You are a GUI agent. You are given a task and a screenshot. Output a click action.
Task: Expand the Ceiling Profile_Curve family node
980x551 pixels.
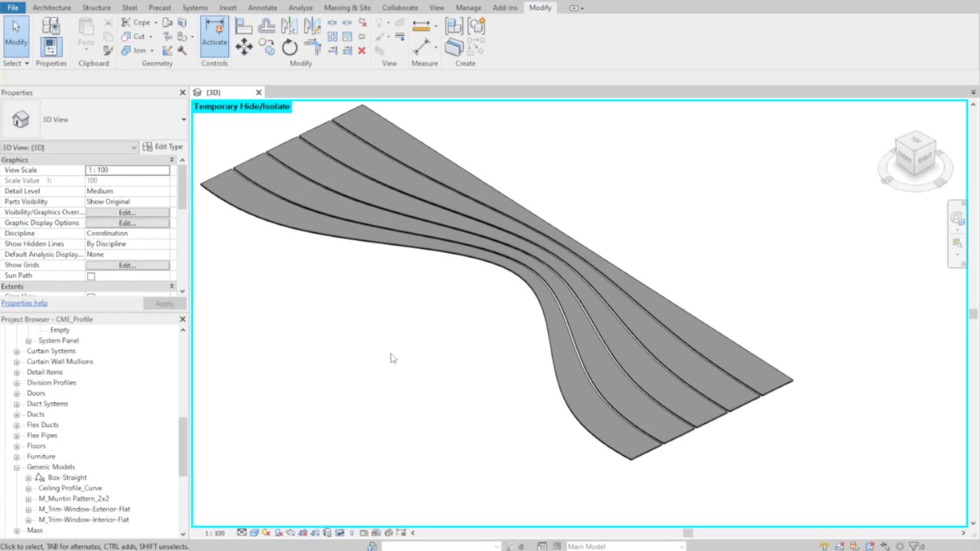(28, 488)
